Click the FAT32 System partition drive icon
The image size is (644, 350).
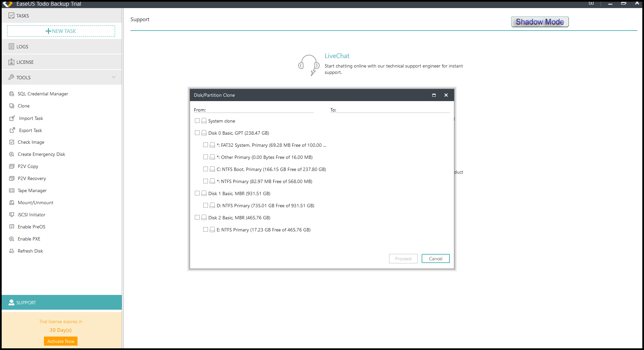[x=212, y=145]
